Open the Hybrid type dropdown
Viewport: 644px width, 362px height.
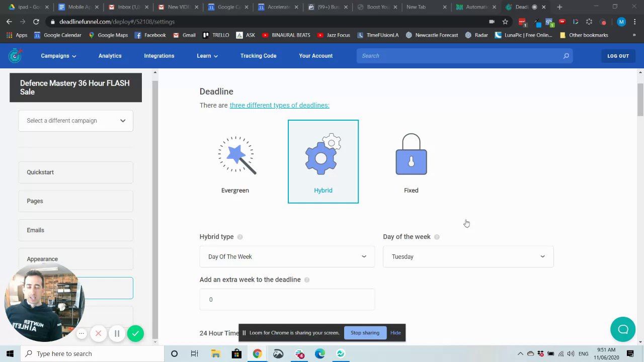tap(287, 256)
